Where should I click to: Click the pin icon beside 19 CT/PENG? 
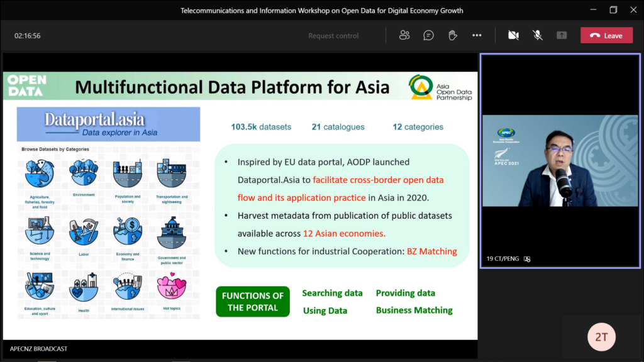coord(527,259)
